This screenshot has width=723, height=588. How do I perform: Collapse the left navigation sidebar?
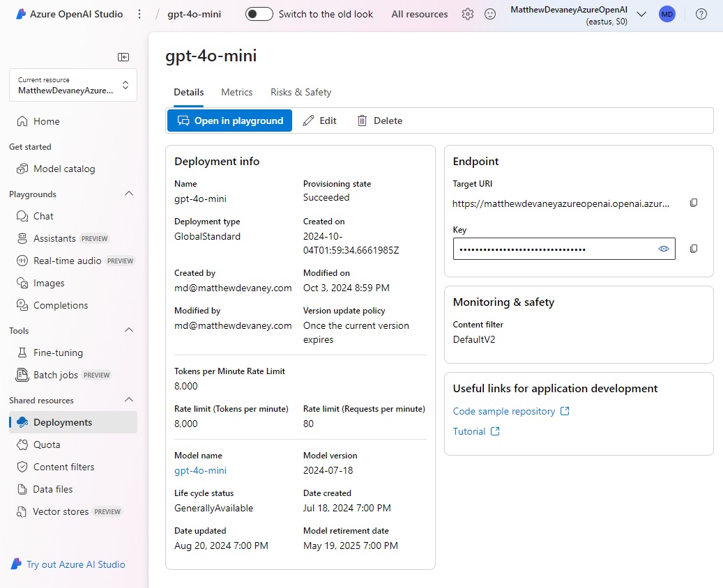coord(123,57)
